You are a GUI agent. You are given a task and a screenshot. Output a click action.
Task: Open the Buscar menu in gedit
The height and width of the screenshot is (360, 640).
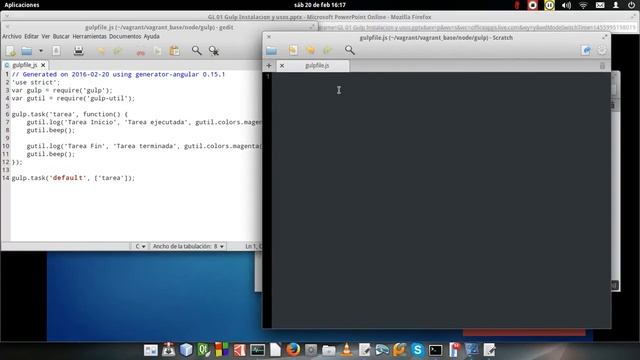[x=61, y=36]
